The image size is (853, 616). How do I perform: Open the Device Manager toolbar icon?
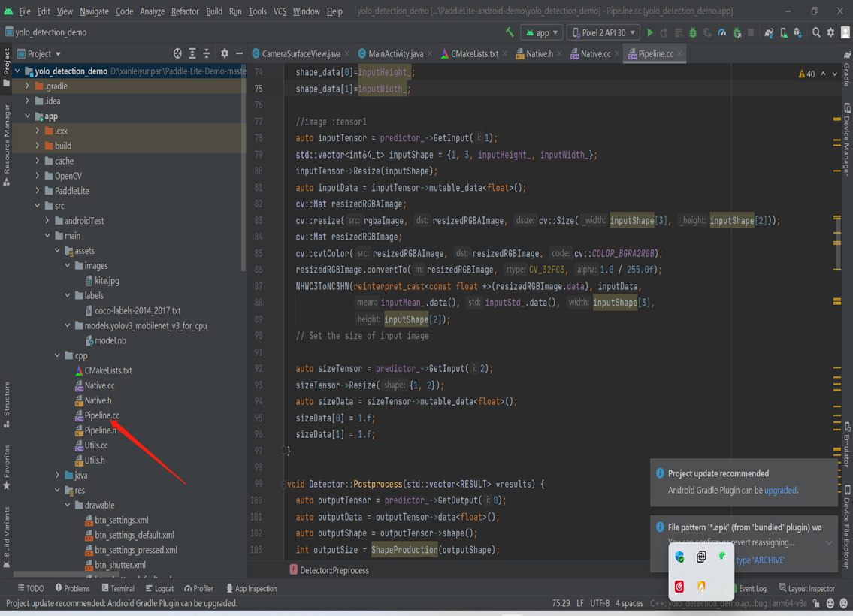pos(783,32)
